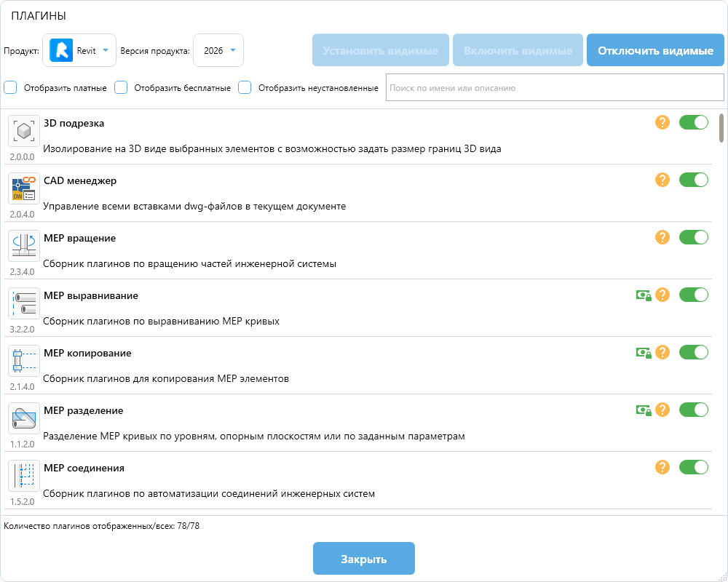This screenshot has width=728, height=582.
Task: Click paid license icon for MEP копирование
Action: coord(643,352)
